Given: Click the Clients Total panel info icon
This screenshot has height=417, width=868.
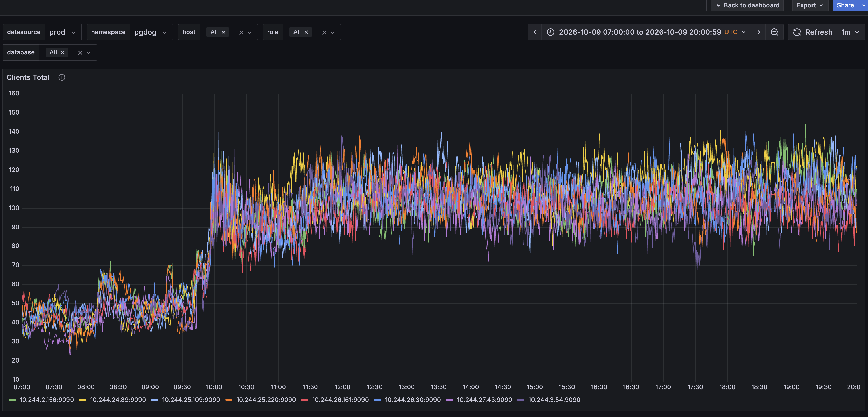Looking at the screenshot, I should (62, 78).
